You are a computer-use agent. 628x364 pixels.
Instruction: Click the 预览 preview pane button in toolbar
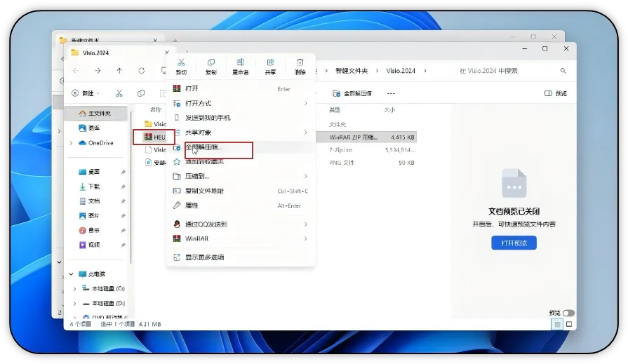click(x=556, y=93)
